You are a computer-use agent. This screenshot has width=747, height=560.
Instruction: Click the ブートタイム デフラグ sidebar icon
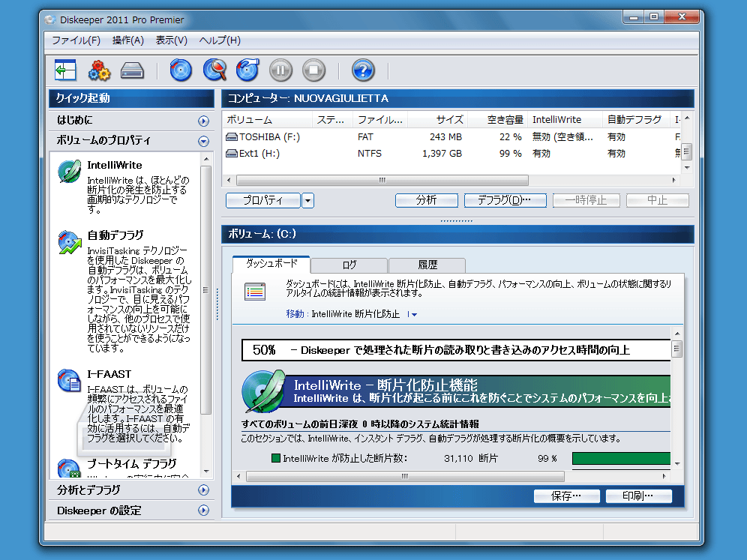pos(69,468)
